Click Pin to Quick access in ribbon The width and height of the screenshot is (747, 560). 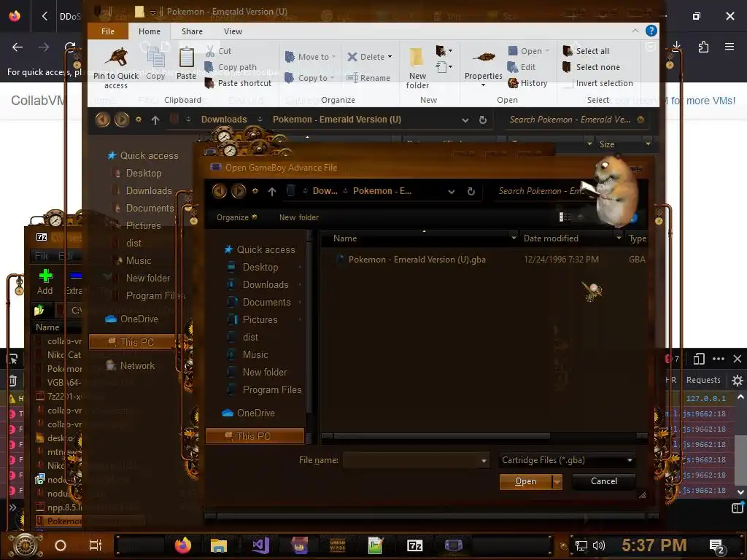tap(116, 68)
